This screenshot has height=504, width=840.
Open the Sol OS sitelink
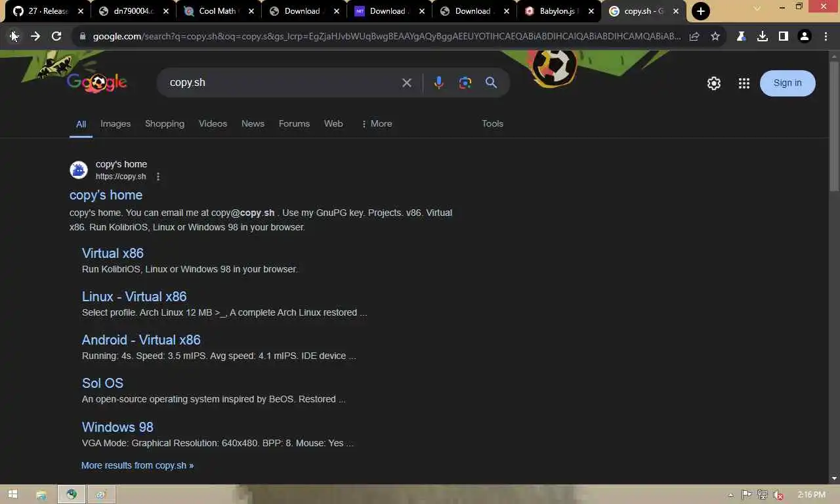[x=102, y=383]
